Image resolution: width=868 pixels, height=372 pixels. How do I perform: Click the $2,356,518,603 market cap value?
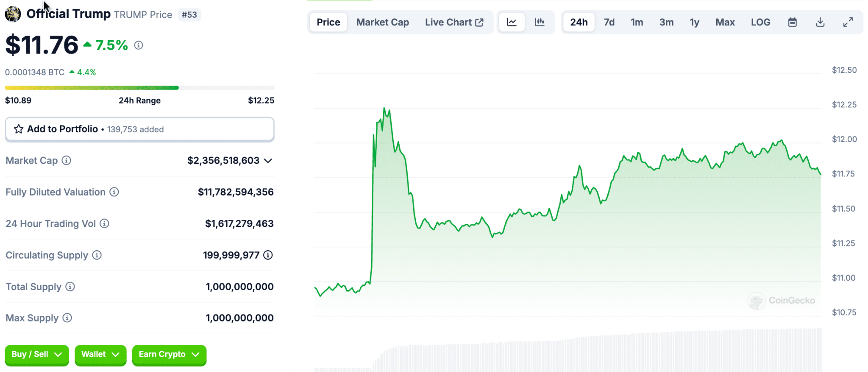point(223,161)
